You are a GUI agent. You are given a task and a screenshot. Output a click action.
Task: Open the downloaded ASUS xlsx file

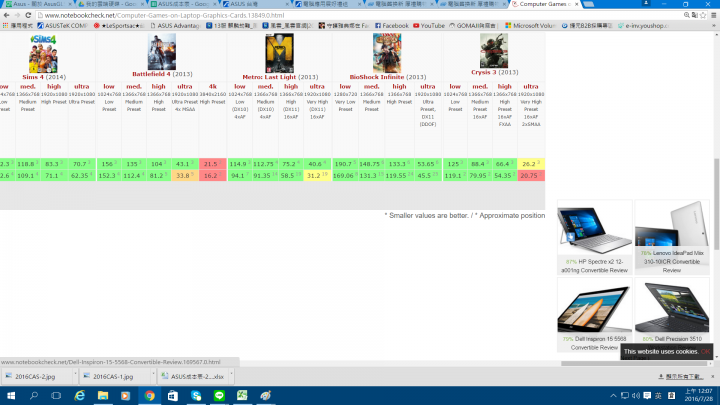(191, 377)
